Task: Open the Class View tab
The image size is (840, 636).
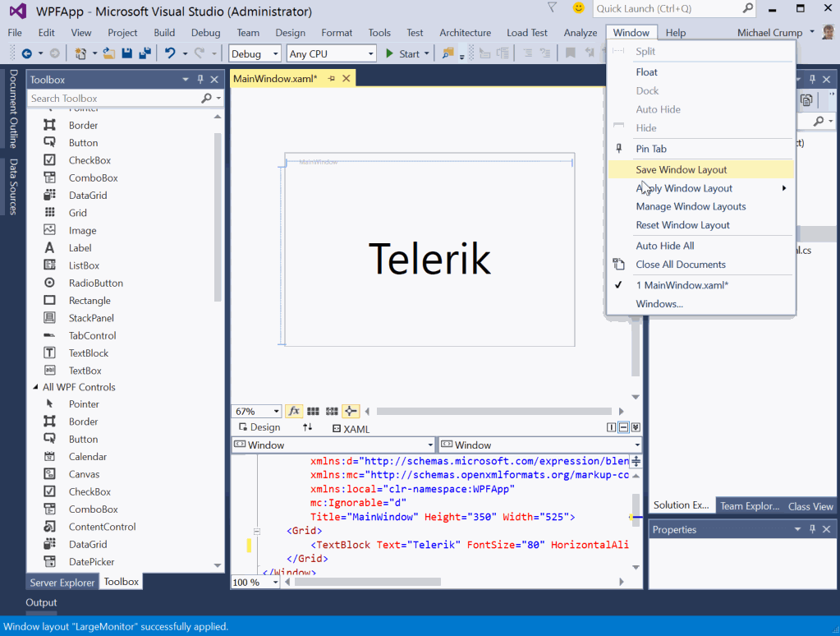Action: [x=810, y=506]
